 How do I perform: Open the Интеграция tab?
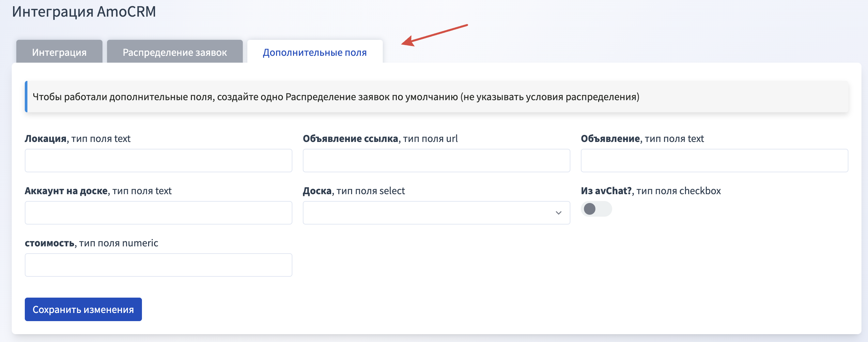point(59,52)
